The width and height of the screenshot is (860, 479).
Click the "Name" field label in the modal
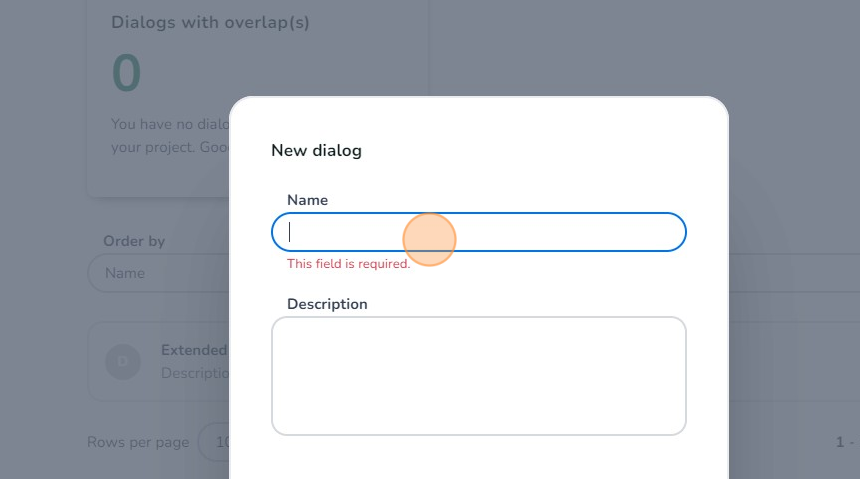pyautogui.click(x=307, y=200)
